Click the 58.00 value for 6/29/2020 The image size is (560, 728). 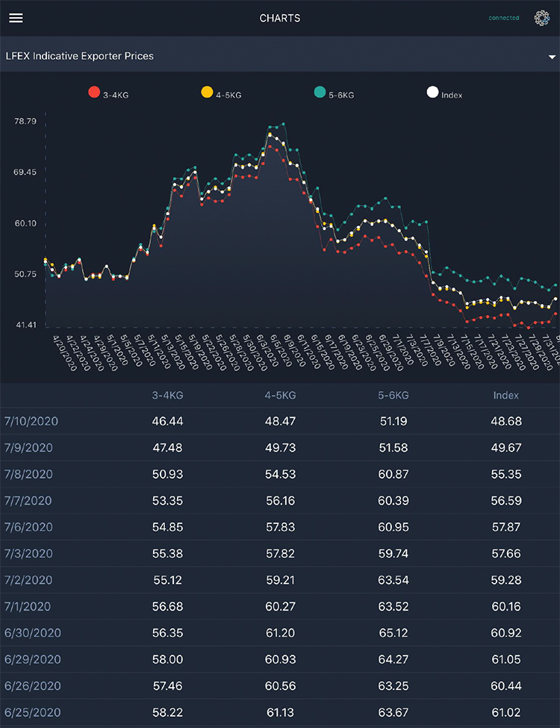168,659
